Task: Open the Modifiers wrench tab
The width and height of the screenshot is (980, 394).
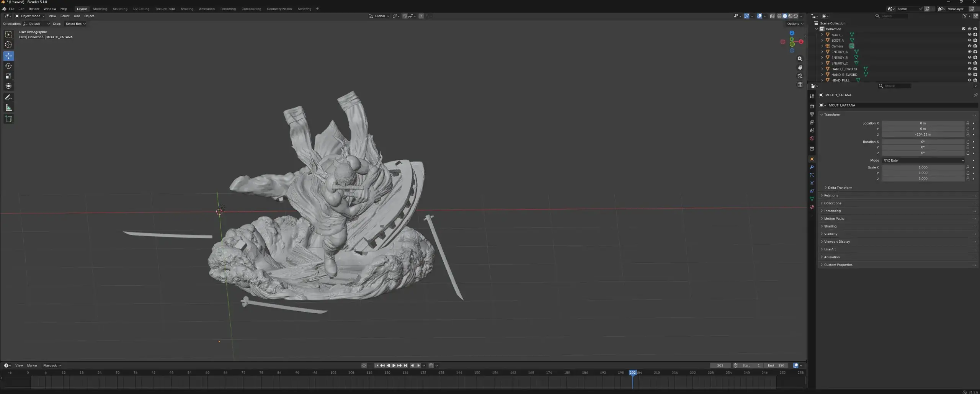Action: coord(812,167)
